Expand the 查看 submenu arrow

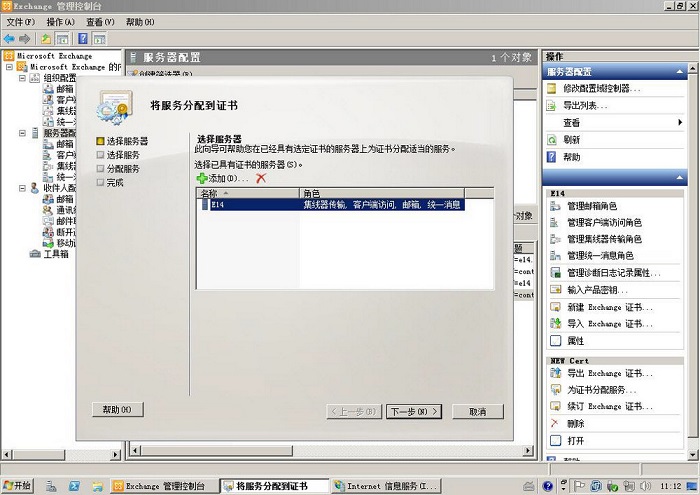(680, 122)
